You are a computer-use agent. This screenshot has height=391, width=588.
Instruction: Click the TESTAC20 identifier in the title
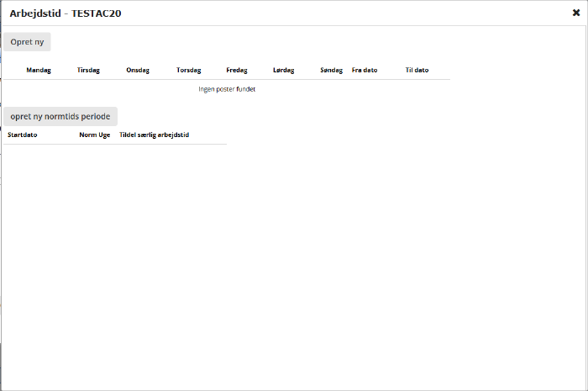point(97,13)
